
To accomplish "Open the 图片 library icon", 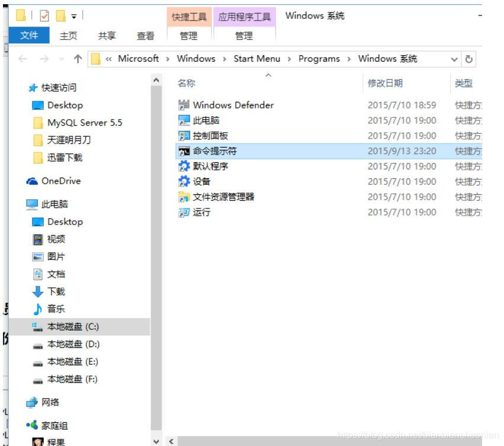I will (x=37, y=256).
